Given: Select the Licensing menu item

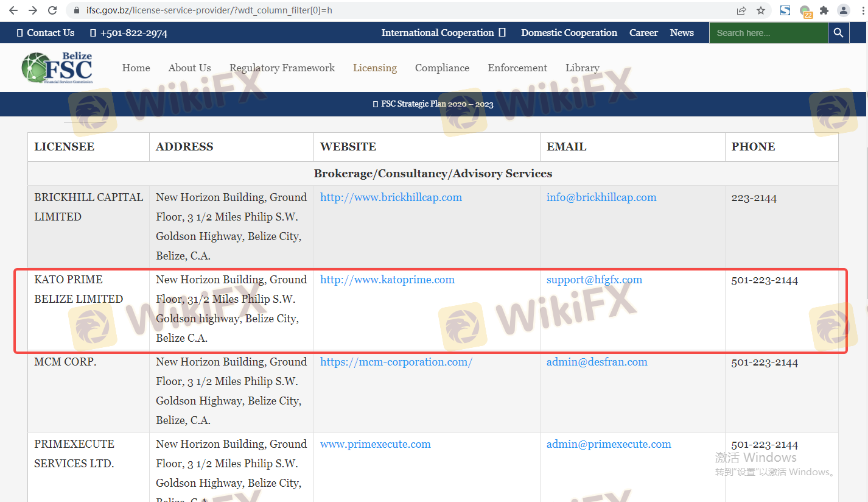Looking at the screenshot, I should coord(375,68).
